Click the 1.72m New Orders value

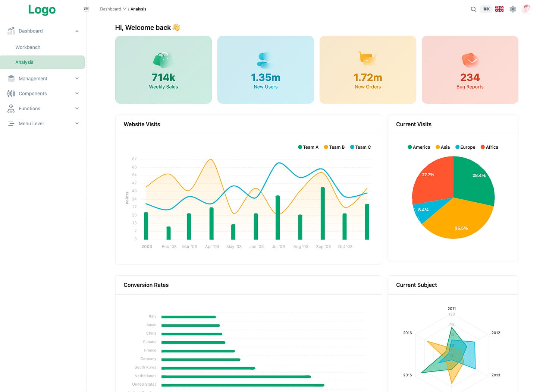[x=368, y=77]
